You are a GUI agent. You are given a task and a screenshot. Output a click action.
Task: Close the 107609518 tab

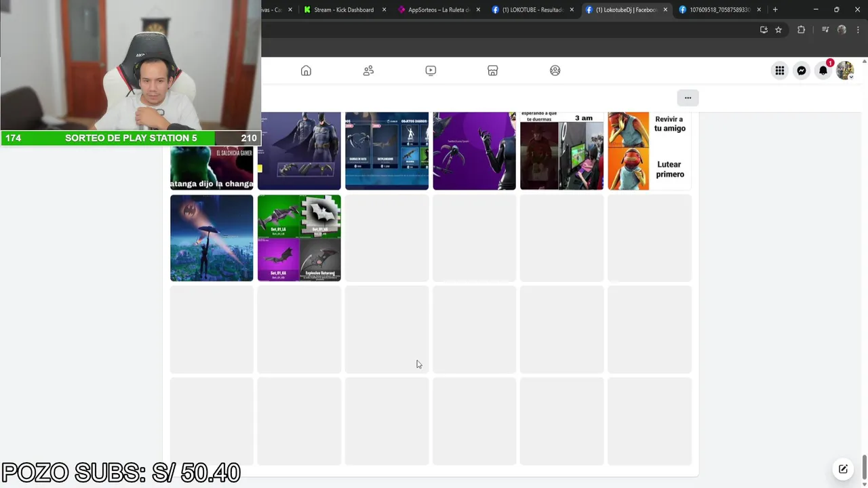pos(759,9)
